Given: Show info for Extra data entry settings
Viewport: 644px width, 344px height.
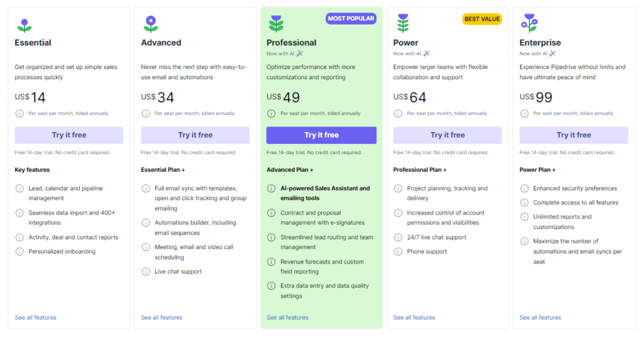Looking at the screenshot, I should coord(271,286).
